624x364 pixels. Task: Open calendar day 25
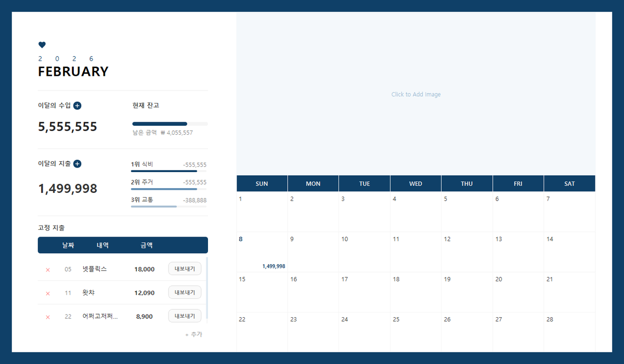[416, 332]
